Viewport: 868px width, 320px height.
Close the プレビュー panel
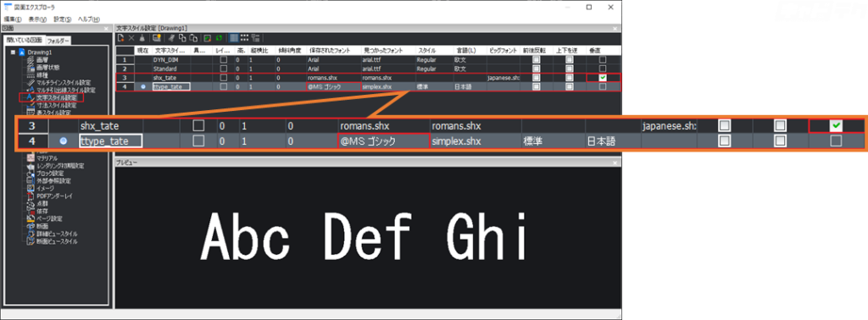[615, 163]
